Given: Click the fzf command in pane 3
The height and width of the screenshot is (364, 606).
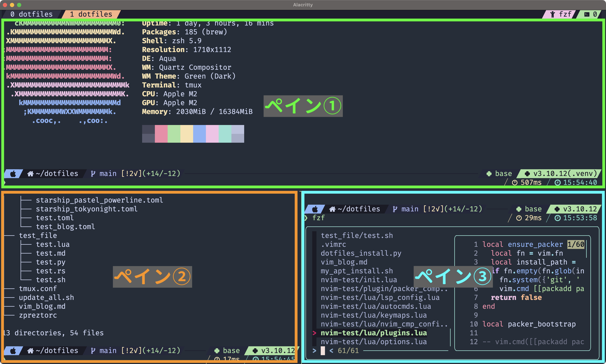Looking at the screenshot, I should pyautogui.click(x=318, y=218).
